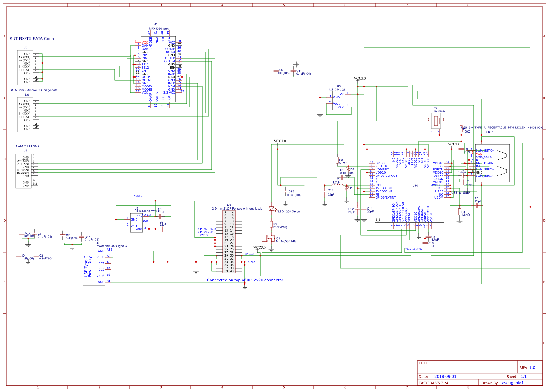Select the L2 4.7uH inductor
This screenshot has height=392, width=549.
(337, 185)
